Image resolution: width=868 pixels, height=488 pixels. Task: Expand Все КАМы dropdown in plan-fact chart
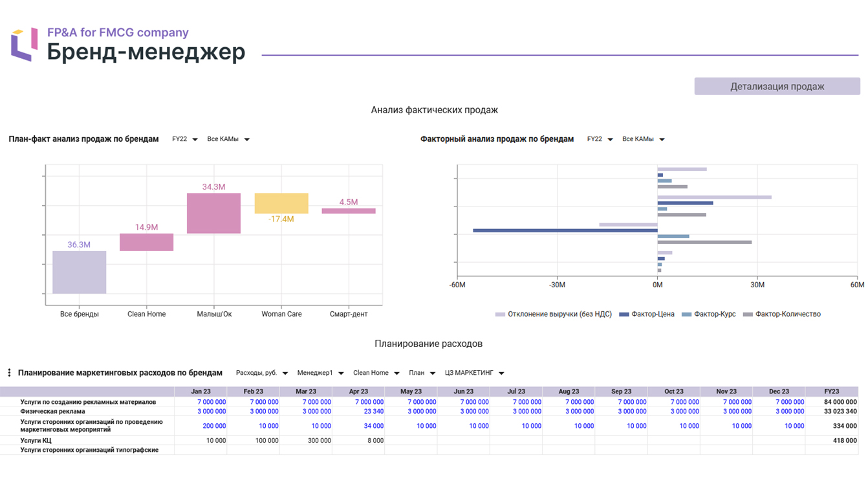(228, 139)
